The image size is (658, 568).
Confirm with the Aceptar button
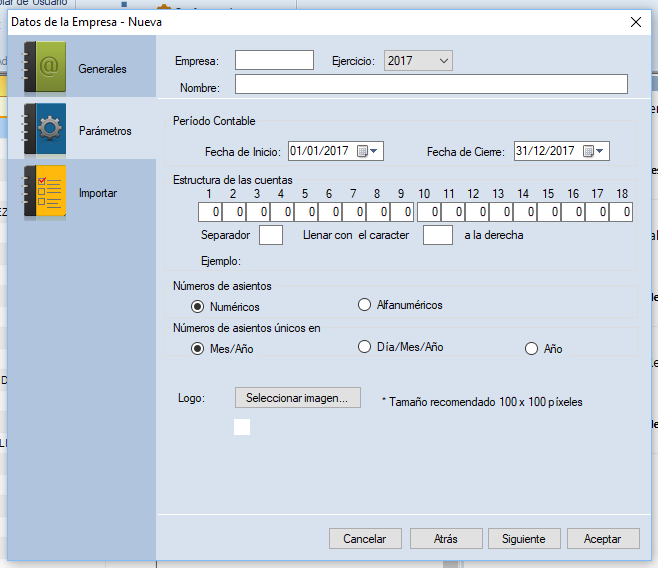pyautogui.click(x=603, y=539)
